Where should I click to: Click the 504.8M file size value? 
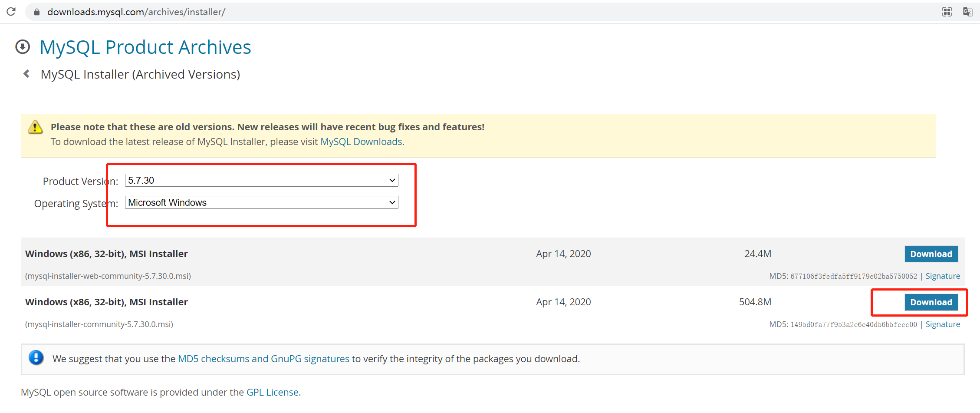coord(755,302)
